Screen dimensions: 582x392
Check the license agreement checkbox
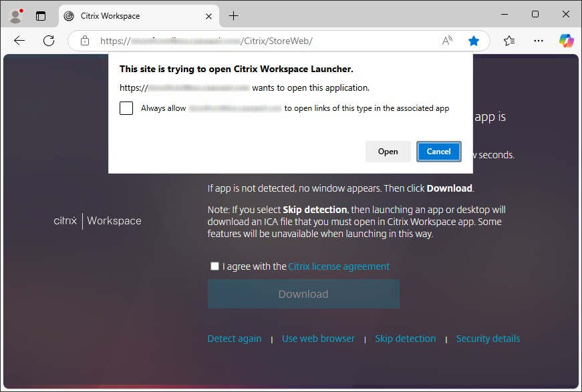pyautogui.click(x=214, y=266)
